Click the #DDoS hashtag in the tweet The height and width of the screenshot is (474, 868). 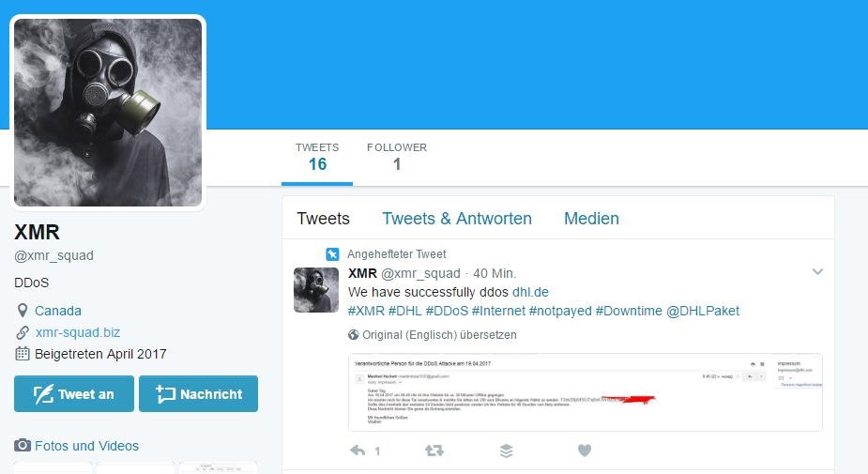point(447,311)
